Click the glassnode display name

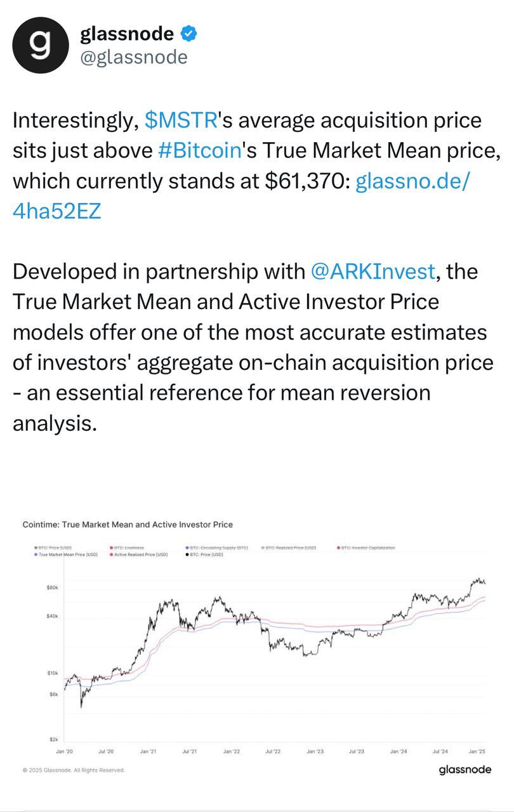(127, 34)
